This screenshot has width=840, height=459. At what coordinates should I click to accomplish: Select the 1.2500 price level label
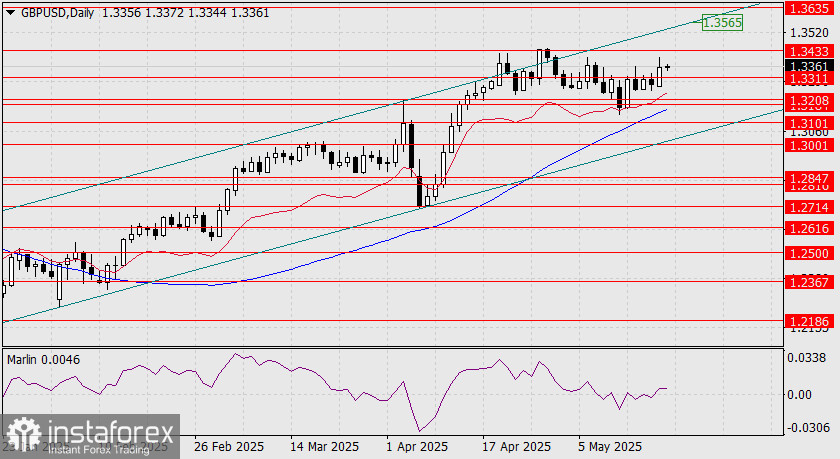point(809,253)
